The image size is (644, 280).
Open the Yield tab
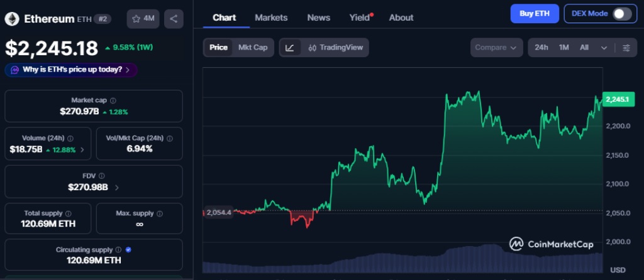point(360,18)
